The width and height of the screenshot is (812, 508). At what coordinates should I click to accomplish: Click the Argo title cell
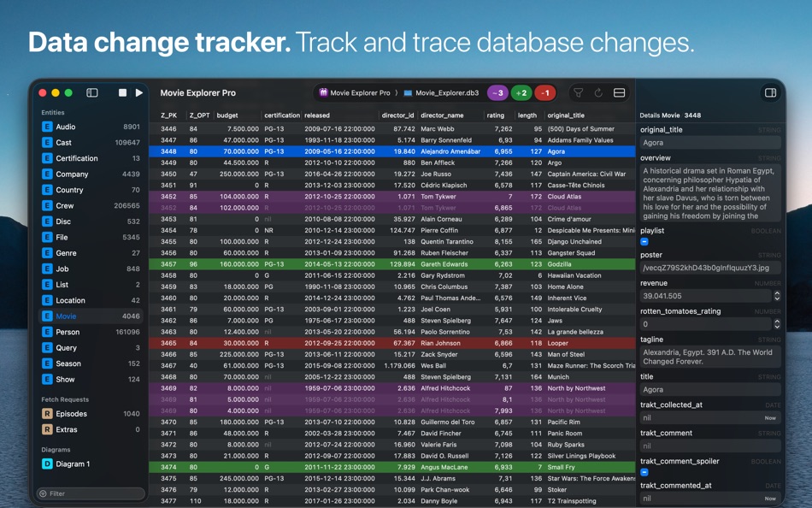click(554, 162)
